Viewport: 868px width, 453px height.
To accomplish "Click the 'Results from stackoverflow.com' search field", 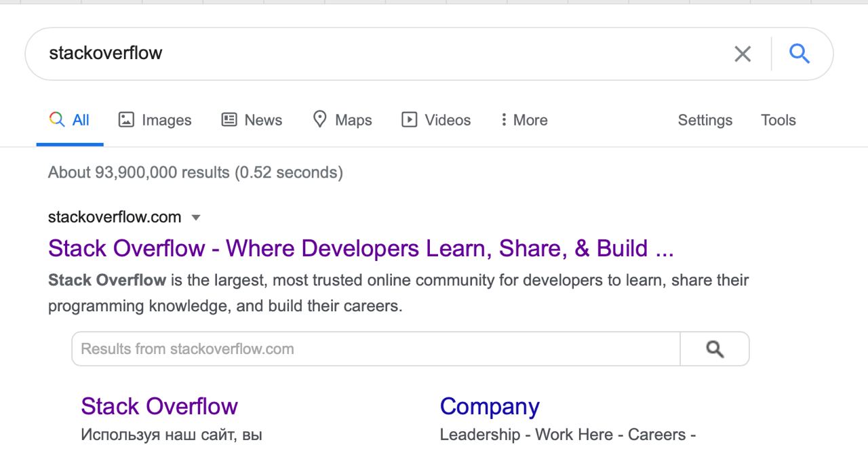I will coord(376,349).
